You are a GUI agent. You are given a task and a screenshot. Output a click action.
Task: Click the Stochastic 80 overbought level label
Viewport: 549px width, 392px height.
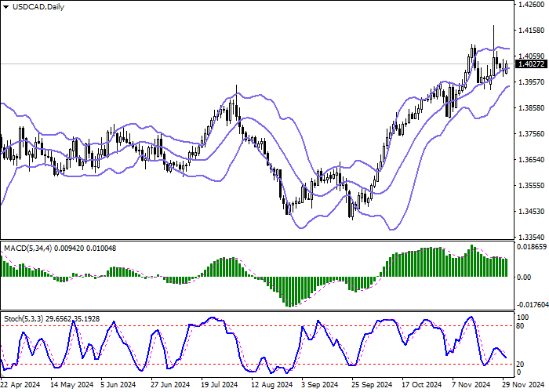520,326
